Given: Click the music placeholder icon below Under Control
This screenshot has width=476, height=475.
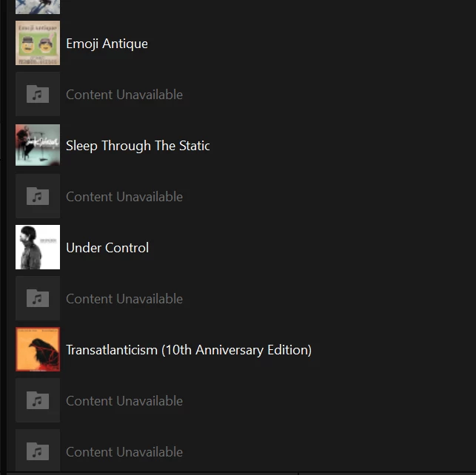Looking at the screenshot, I should coord(38,298).
